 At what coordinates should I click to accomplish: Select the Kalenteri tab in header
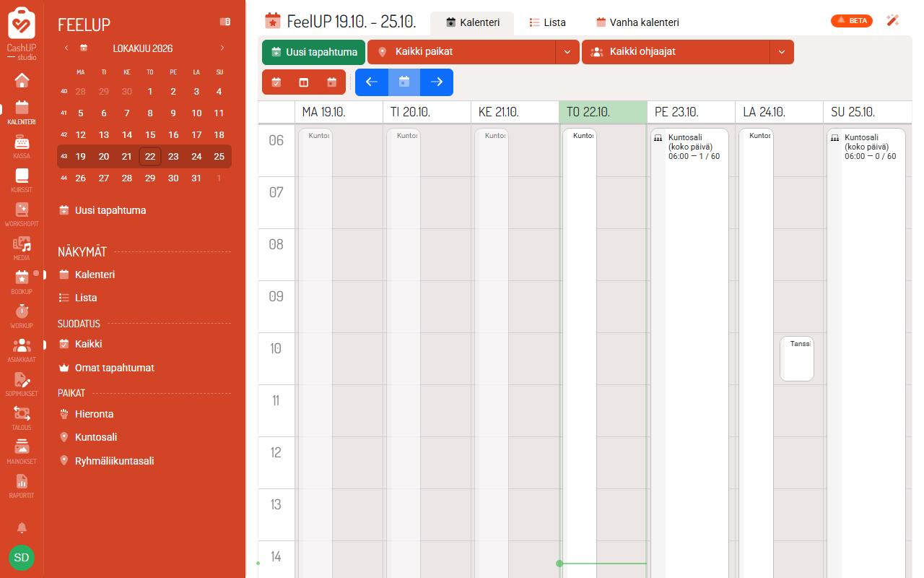473,22
